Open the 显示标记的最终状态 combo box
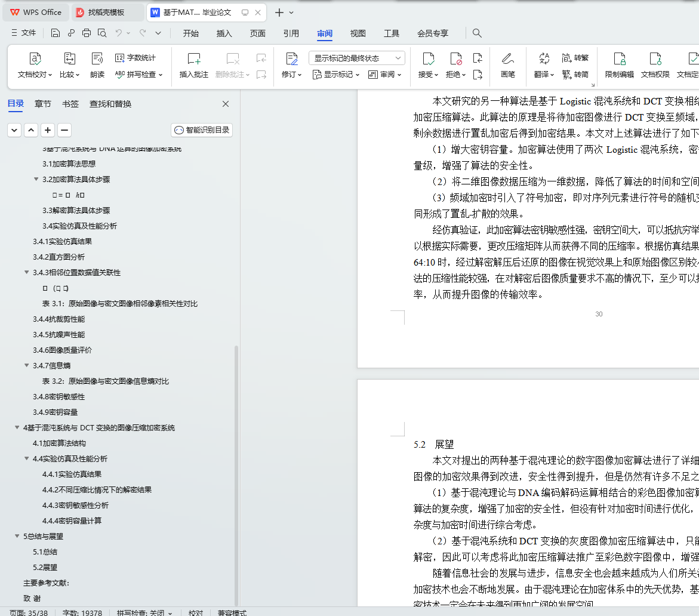This screenshot has width=699, height=616. [356, 58]
